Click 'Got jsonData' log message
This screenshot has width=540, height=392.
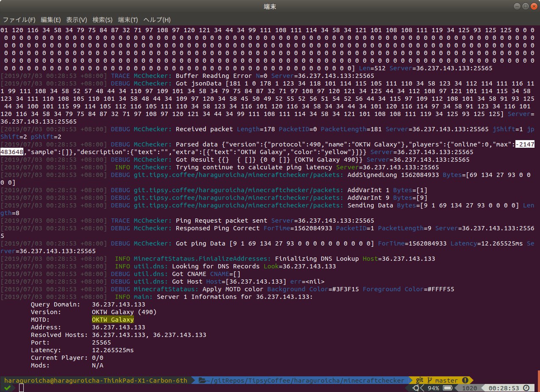point(198,83)
